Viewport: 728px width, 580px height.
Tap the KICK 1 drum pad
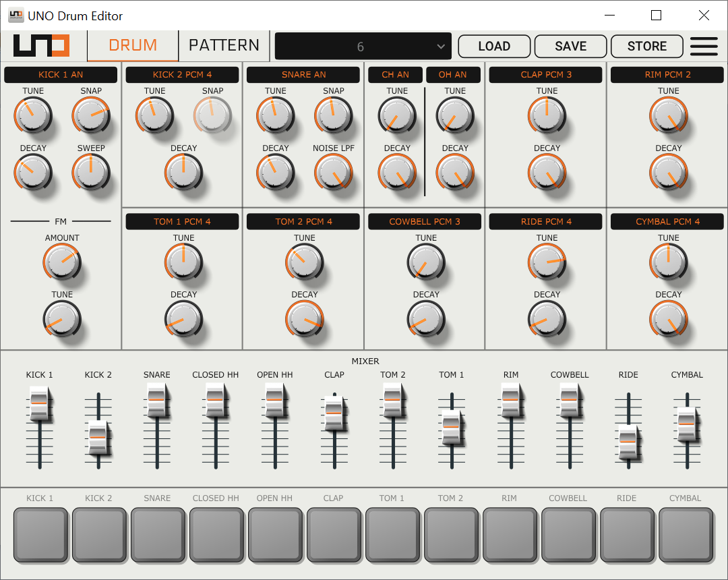point(40,534)
